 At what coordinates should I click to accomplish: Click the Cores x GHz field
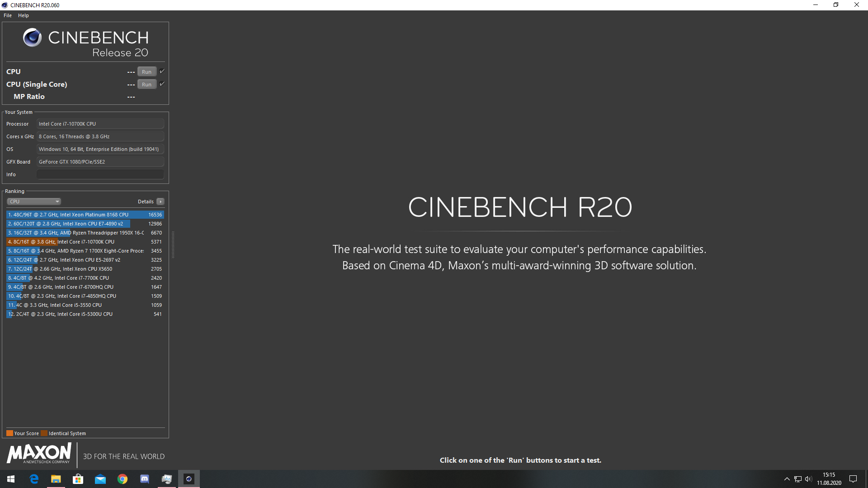pos(100,136)
